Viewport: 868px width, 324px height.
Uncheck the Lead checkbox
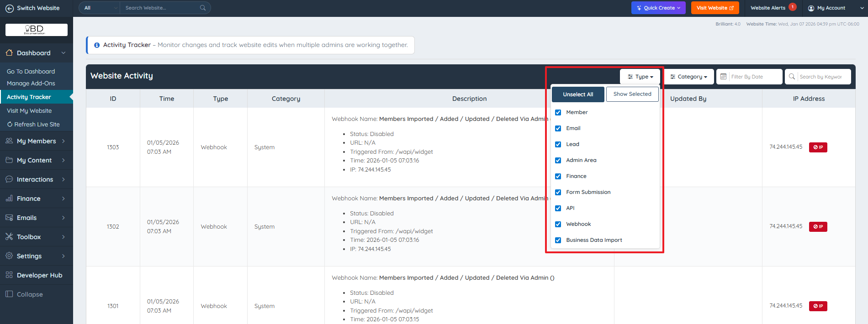(558, 145)
